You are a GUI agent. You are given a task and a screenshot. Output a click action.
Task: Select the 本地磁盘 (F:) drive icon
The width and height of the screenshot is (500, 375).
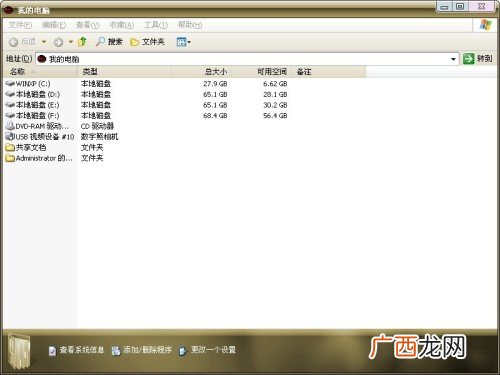(10, 115)
